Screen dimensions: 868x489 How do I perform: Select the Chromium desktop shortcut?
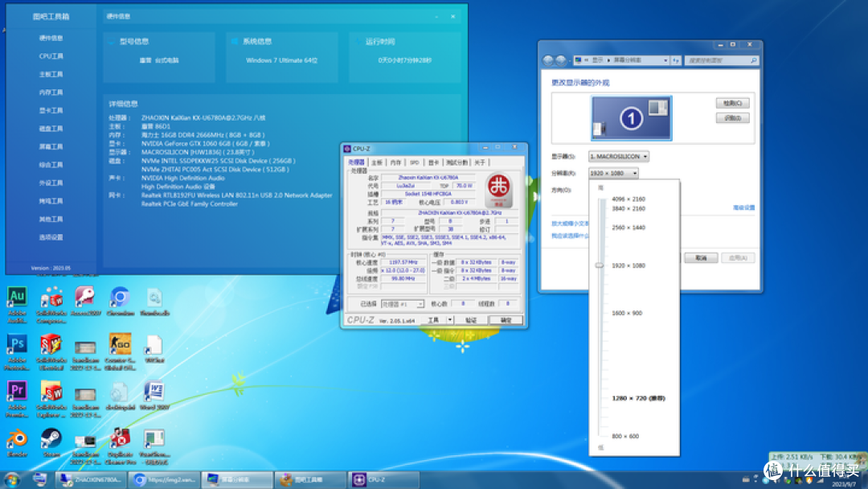[120, 302]
